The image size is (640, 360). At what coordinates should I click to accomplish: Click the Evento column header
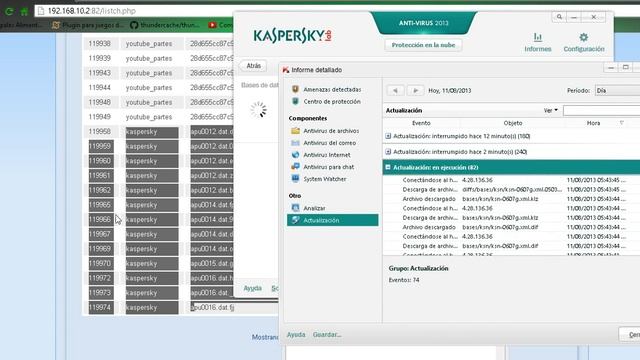click(x=421, y=123)
